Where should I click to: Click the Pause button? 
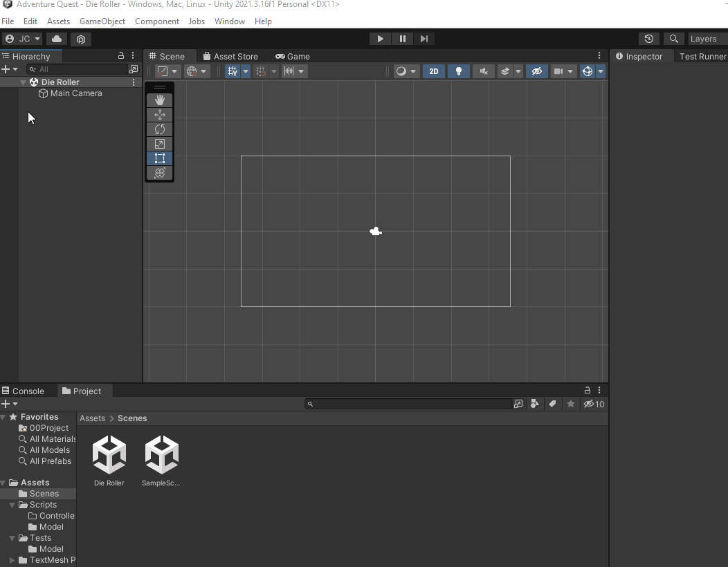403,39
